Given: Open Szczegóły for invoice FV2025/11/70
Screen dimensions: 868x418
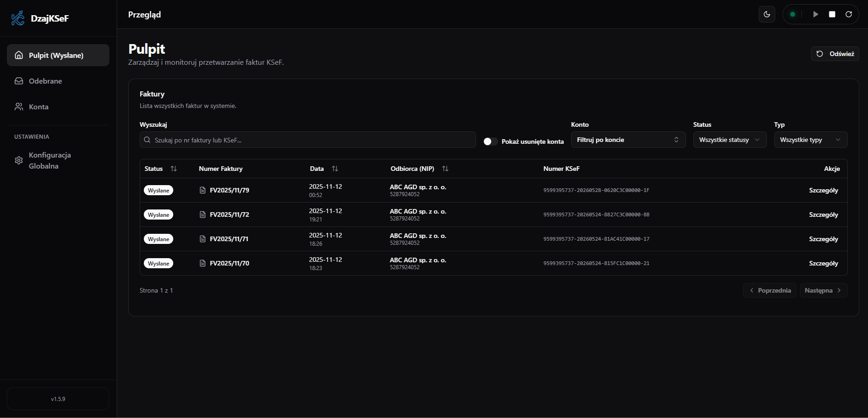Looking at the screenshot, I should (823, 263).
